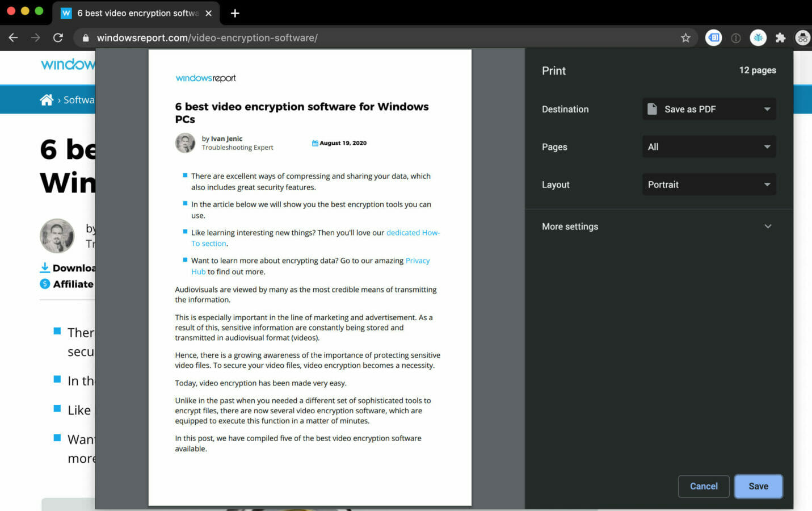This screenshot has height=511, width=812.
Task: Open the Pages dropdown set to All
Action: coord(709,146)
